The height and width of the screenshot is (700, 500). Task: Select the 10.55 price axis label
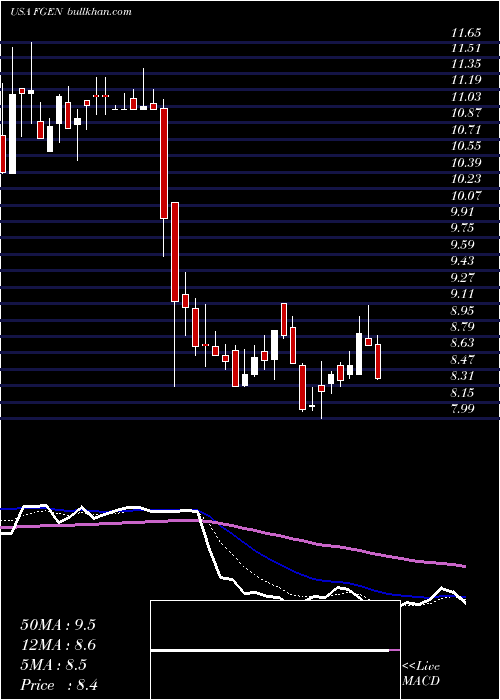466,146
